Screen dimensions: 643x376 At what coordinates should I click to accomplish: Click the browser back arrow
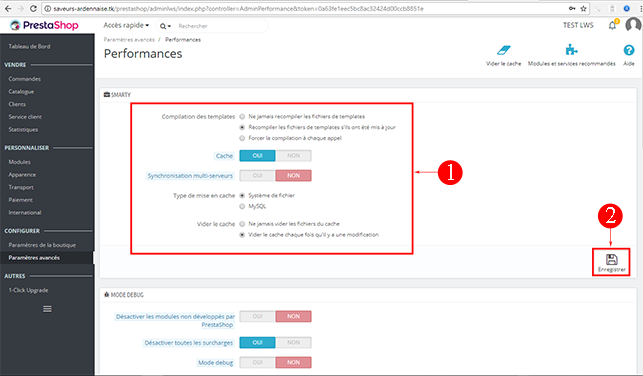[x=8, y=8]
